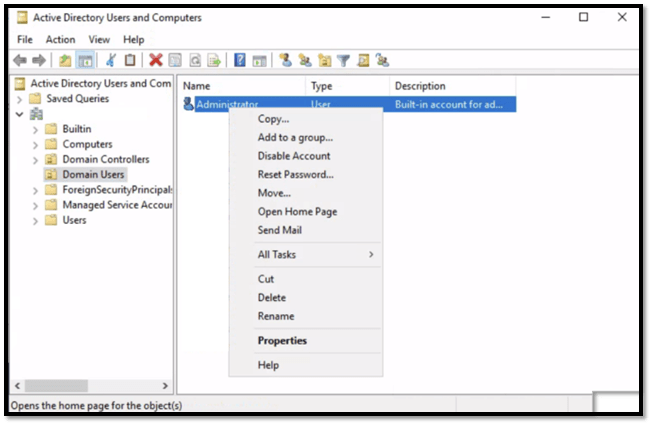The width and height of the screenshot is (650, 424).
Task: Click the Paste clipboard toolbar icon
Action: coord(130,61)
